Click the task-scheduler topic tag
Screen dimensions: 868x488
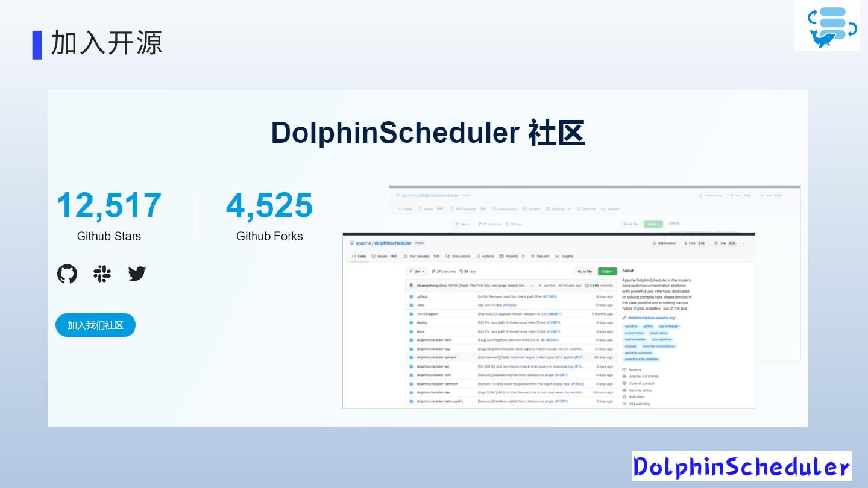[x=635, y=340]
